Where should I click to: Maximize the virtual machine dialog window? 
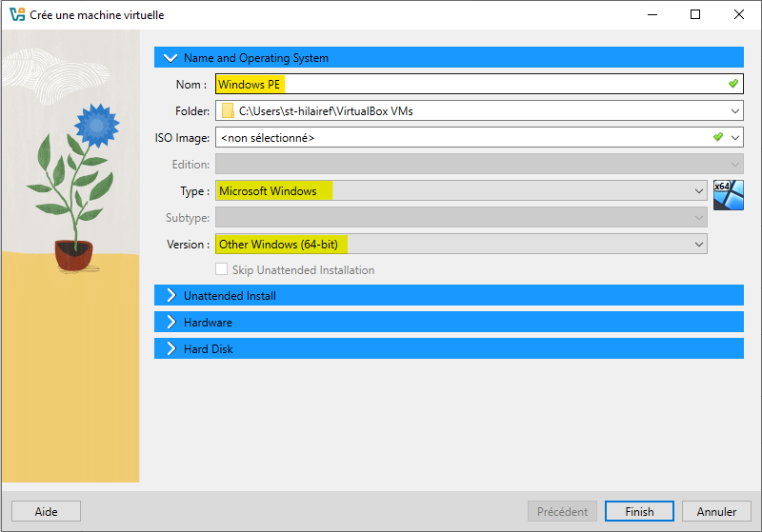(695, 14)
